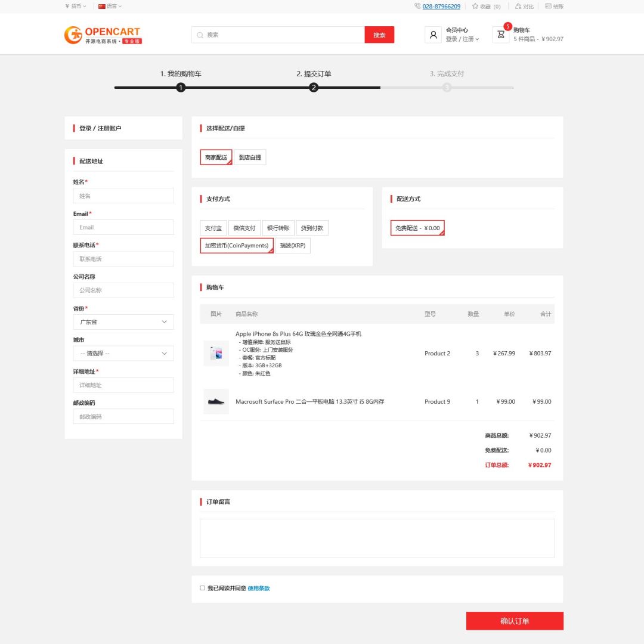Click the 结账 checkout link
644x644 pixels.
tap(558, 6)
